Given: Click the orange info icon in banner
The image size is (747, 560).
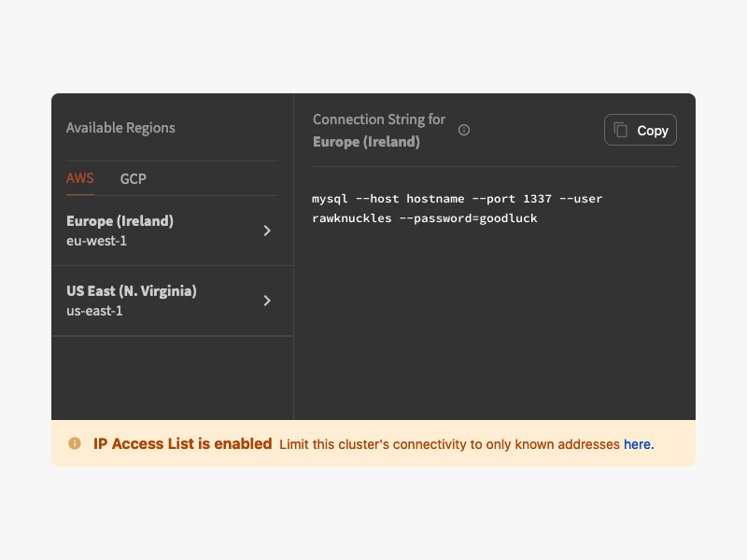Looking at the screenshot, I should point(75,443).
